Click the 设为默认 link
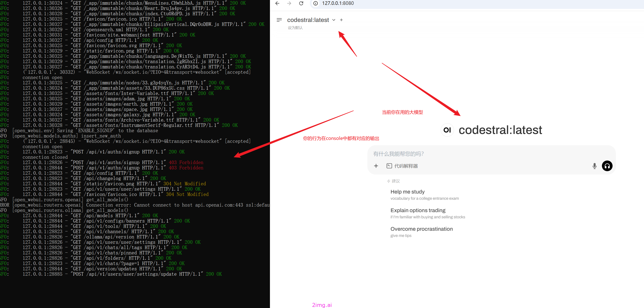Screen dimensions: 644x308 pyautogui.click(x=295, y=27)
